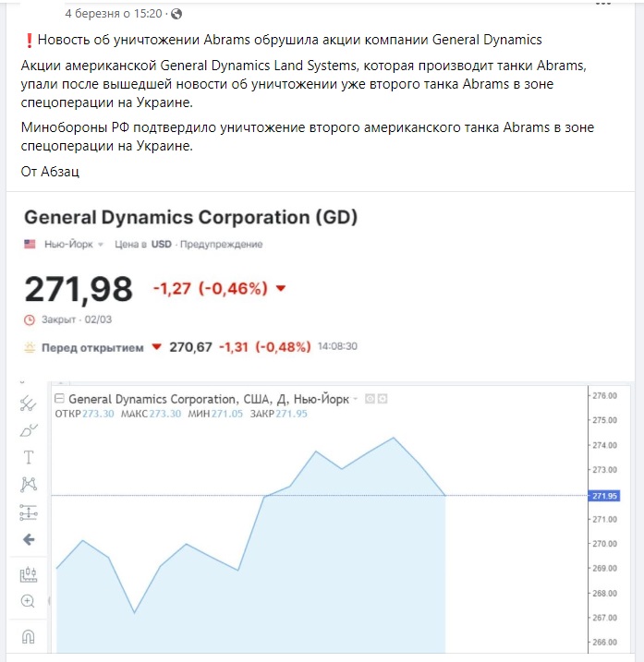Click the 276.00 price axis label
This screenshot has width=644, height=662.
(x=604, y=395)
